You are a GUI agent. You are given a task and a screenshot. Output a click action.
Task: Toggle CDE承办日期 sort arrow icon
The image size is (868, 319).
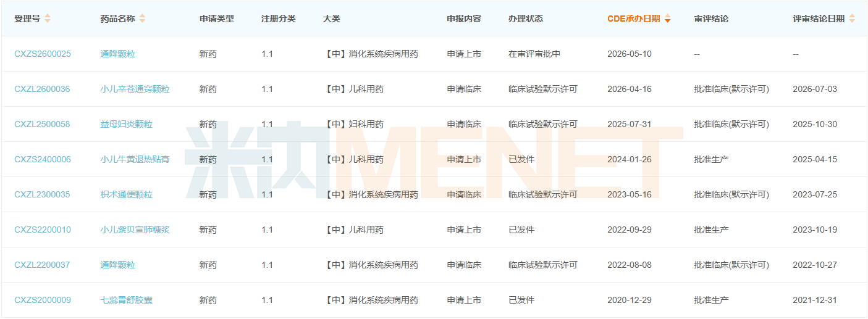coord(667,19)
